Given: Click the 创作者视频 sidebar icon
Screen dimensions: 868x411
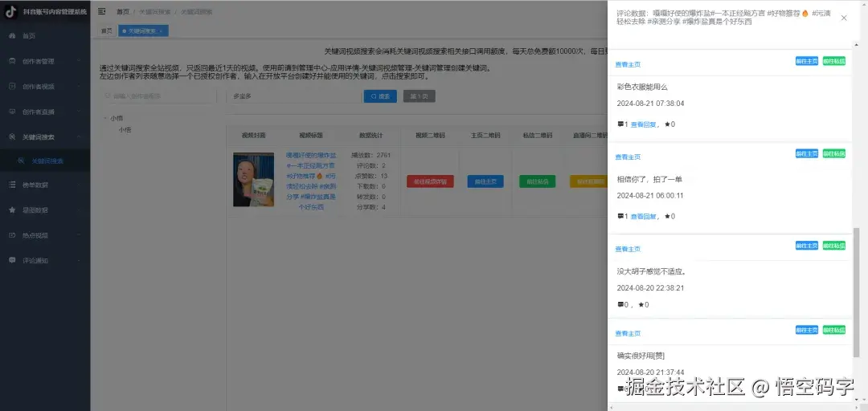Looking at the screenshot, I should 12,86.
